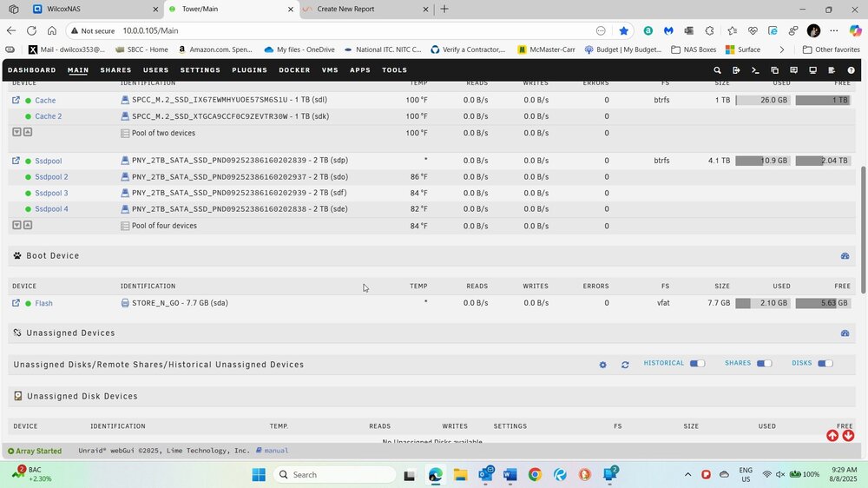Open Other favorites folder
868x488 pixels.
(831, 49)
